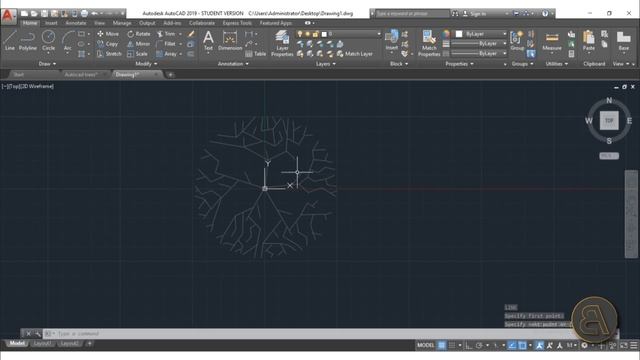Click the Erase tool icon

pos(191,34)
